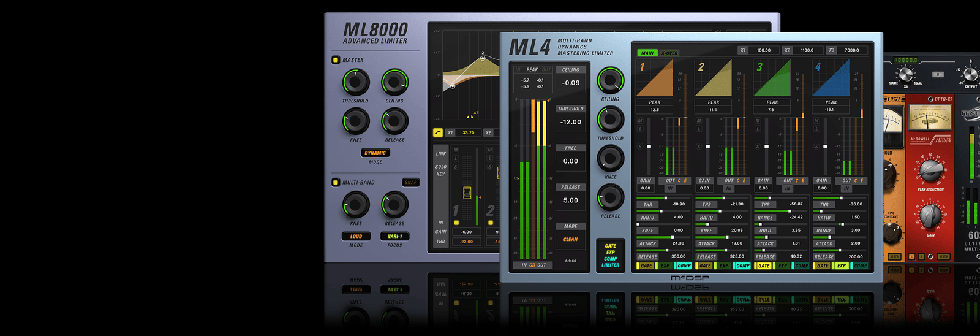
Task: Open the DYNAMIC mode selector in ML8000
Action: [x=375, y=153]
